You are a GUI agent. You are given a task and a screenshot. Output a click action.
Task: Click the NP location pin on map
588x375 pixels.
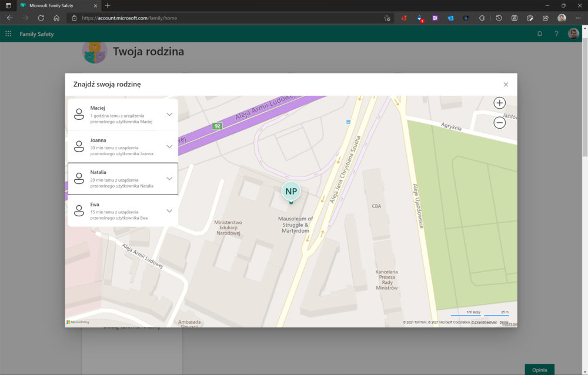pos(291,192)
